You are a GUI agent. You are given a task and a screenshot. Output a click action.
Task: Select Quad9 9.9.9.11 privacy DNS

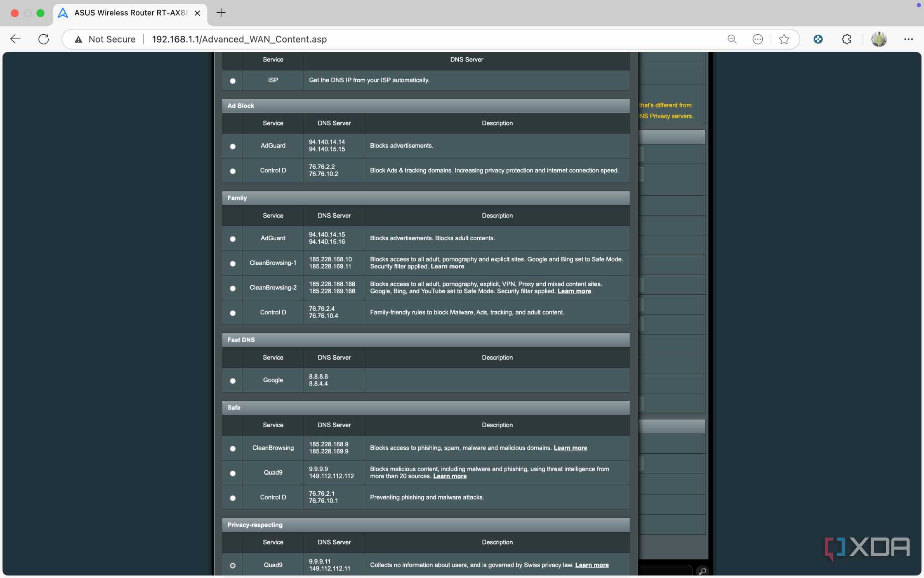pyautogui.click(x=233, y=566)
